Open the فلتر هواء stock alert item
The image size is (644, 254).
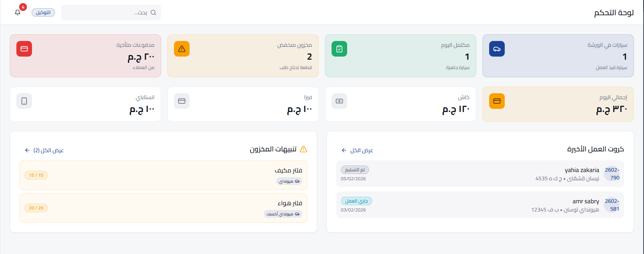(163, 208)
